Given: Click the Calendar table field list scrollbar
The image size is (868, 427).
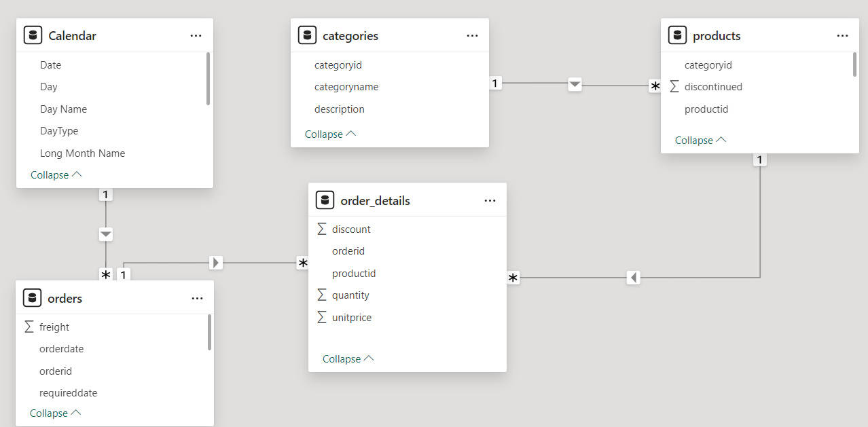Looking at the screenshot, I should pyautogui.click(x=208, y=79).
